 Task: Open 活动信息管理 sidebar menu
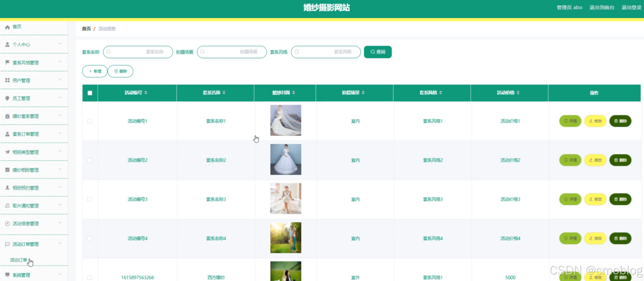pyautogui.click(x=34, y=224)
